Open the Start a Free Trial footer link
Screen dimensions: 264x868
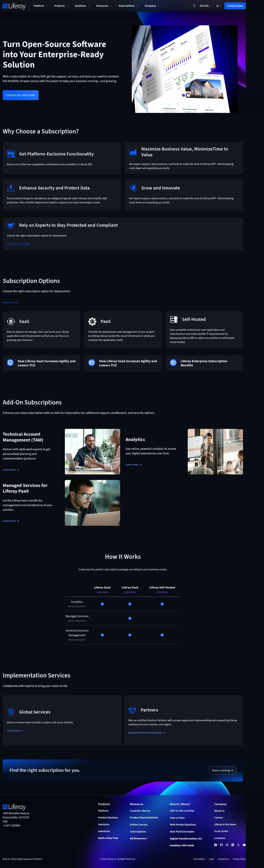click(x=108, y=838)
